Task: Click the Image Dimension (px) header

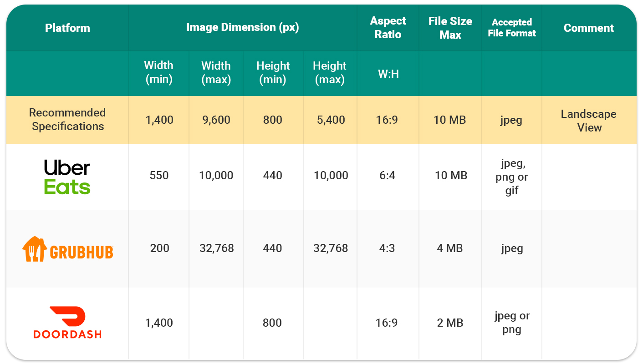Action: coord(242,27)
